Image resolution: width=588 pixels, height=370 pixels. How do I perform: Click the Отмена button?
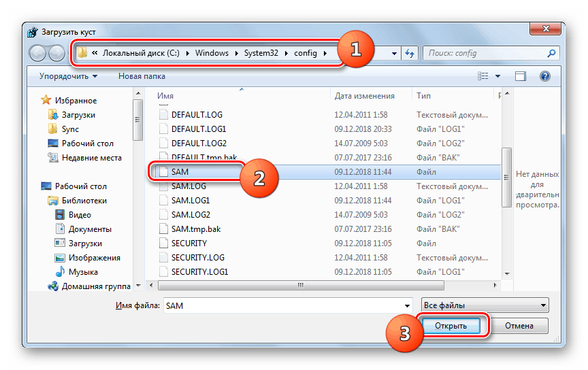[x=519, y=325]
